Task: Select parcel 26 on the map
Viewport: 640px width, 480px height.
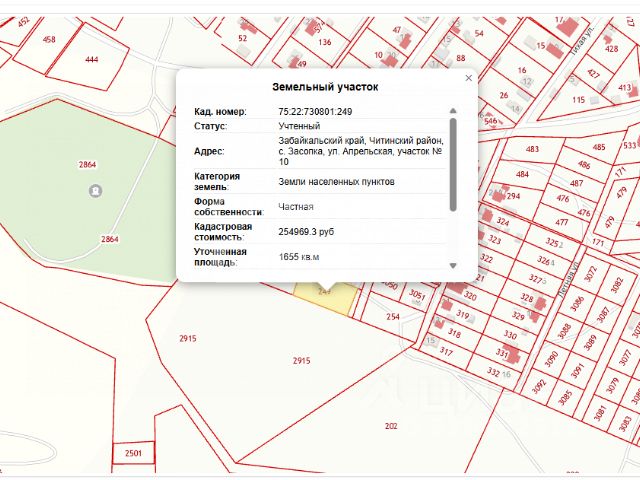Action: (504, 95)
